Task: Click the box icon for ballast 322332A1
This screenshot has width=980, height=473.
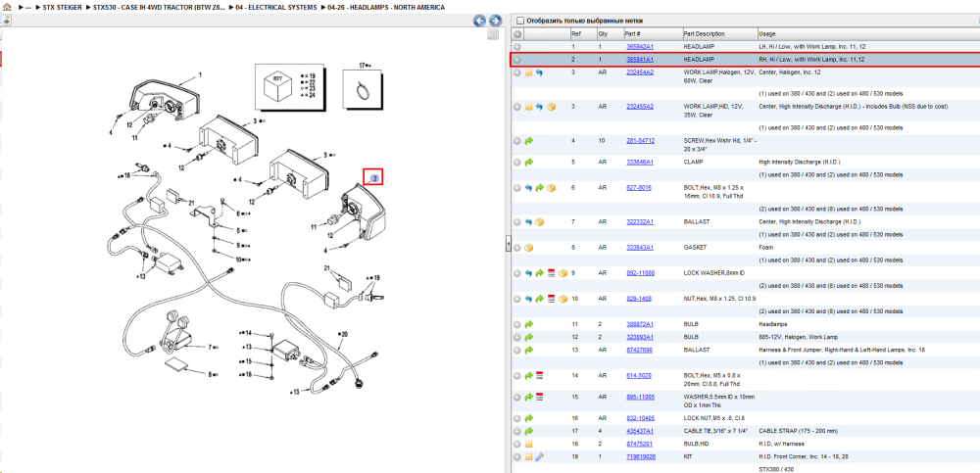Action: pos(540,222)
